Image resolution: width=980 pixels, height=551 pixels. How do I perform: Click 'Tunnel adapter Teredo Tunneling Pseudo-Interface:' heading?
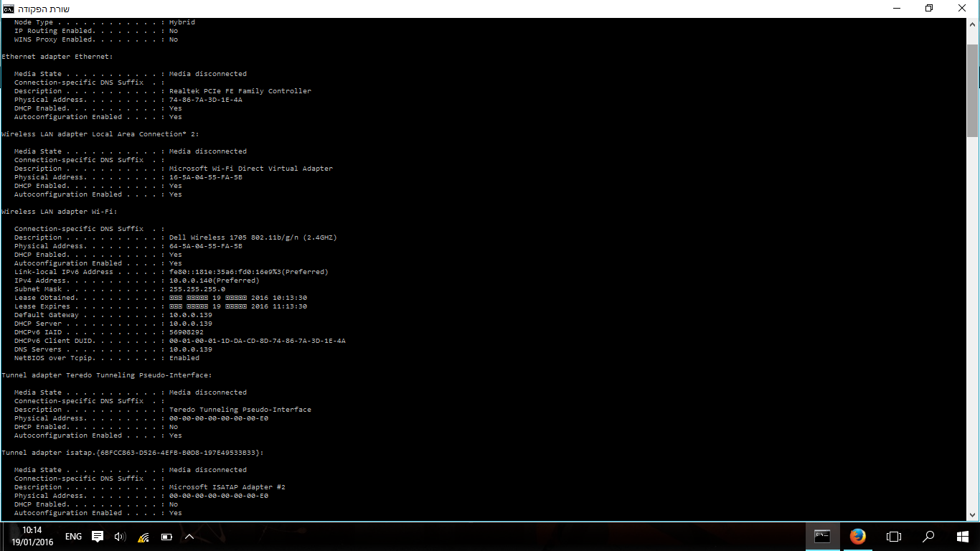point(107,375)
